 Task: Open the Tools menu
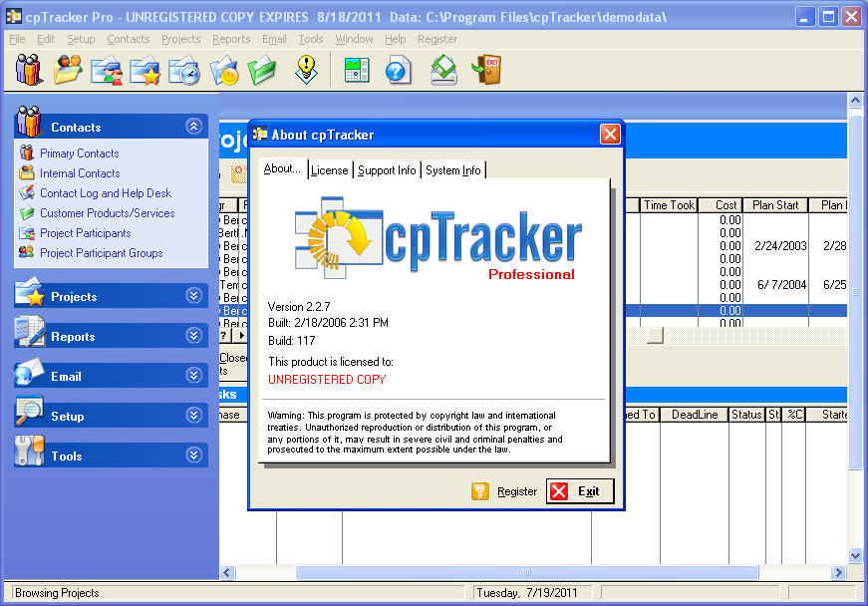(311, 39)
